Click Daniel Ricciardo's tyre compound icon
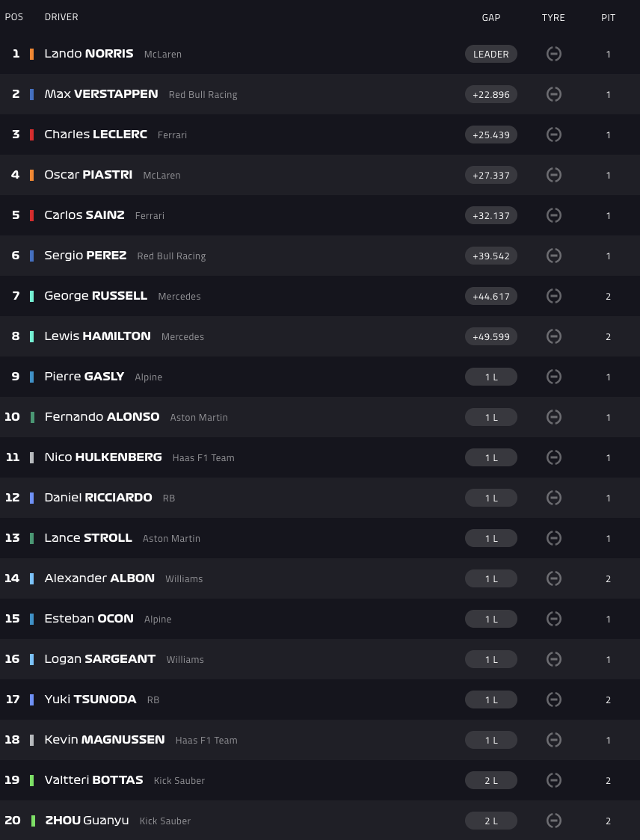 [554, 498]
